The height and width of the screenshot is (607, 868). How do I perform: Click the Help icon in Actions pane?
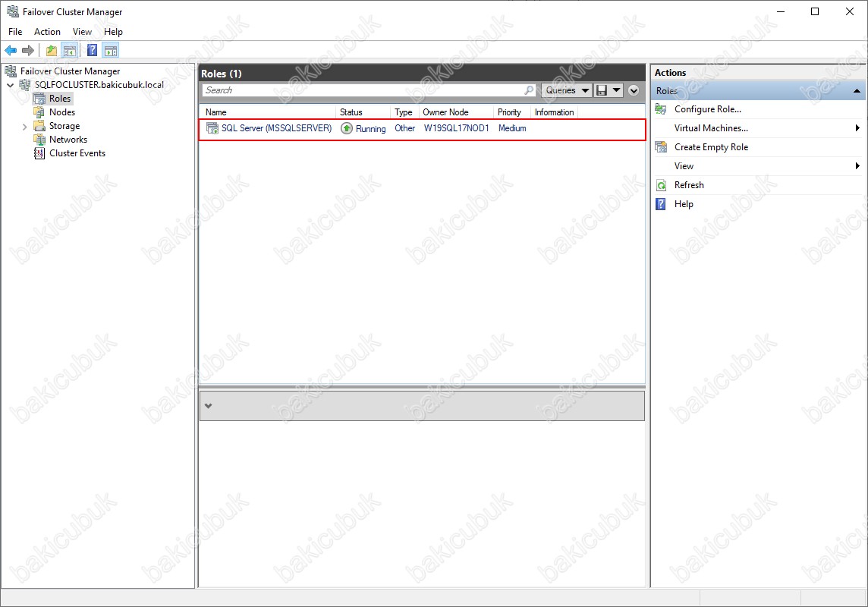(x=661, y=203)
